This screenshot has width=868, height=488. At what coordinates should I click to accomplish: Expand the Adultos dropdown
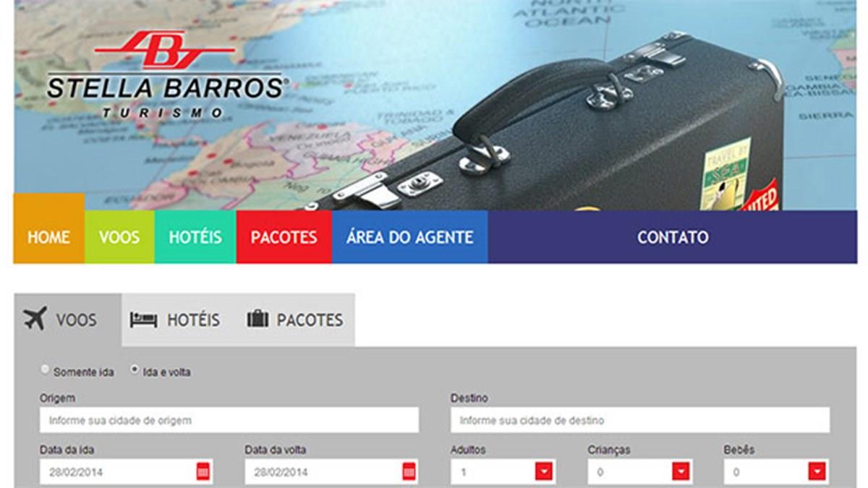[x=544, y=472]
